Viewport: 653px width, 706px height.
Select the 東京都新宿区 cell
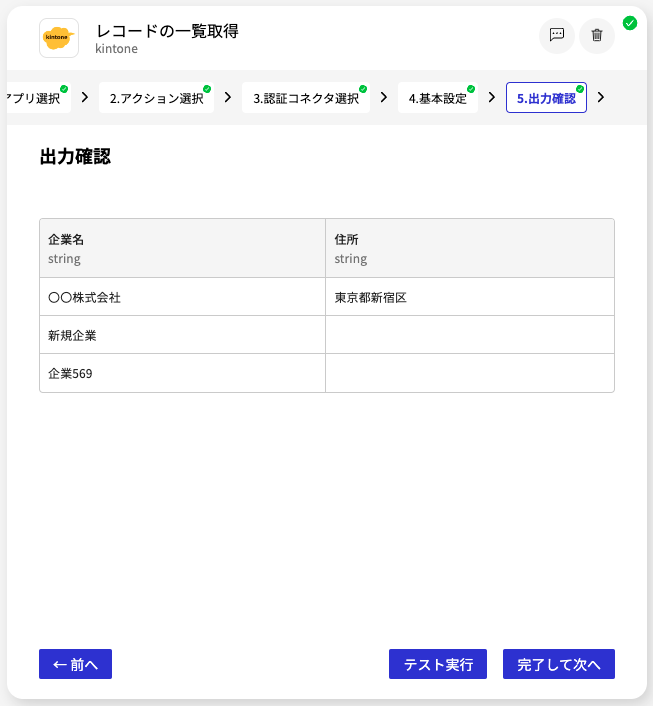pos(470,297)
